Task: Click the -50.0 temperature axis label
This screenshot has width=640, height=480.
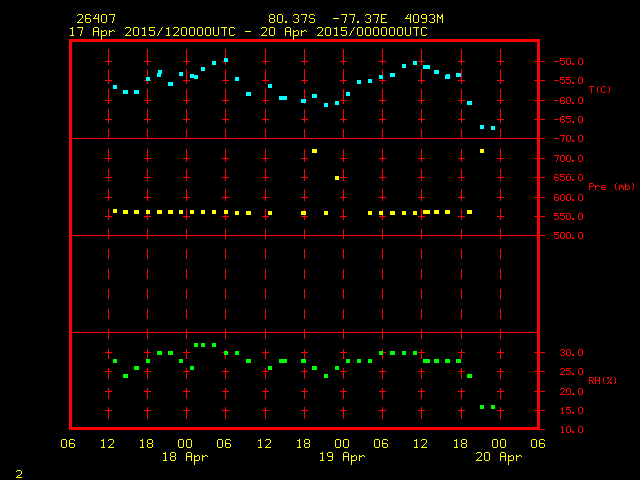Action: 568,62
